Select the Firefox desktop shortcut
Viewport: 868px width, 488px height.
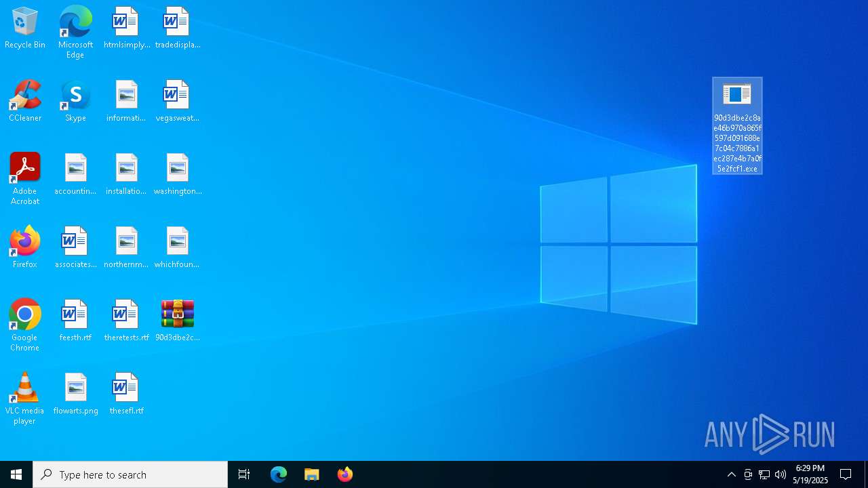click(x=25, y=248)
